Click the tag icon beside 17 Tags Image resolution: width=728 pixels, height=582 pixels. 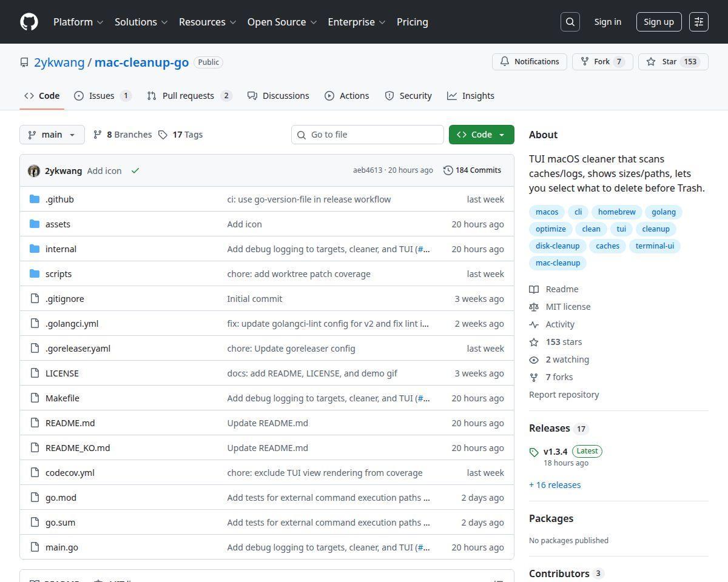tap(163, 135)
